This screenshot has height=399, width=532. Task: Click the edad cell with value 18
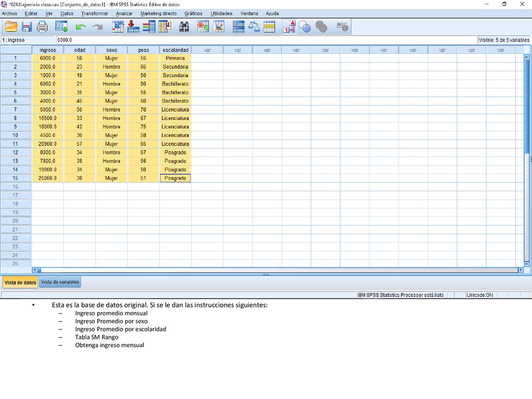click(79, 75)
